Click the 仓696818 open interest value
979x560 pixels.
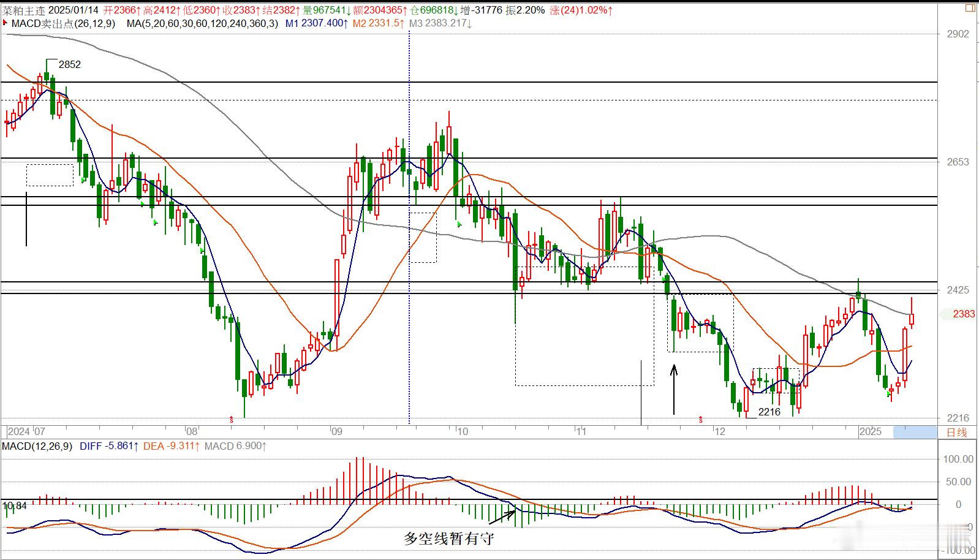tap(434, 10)
